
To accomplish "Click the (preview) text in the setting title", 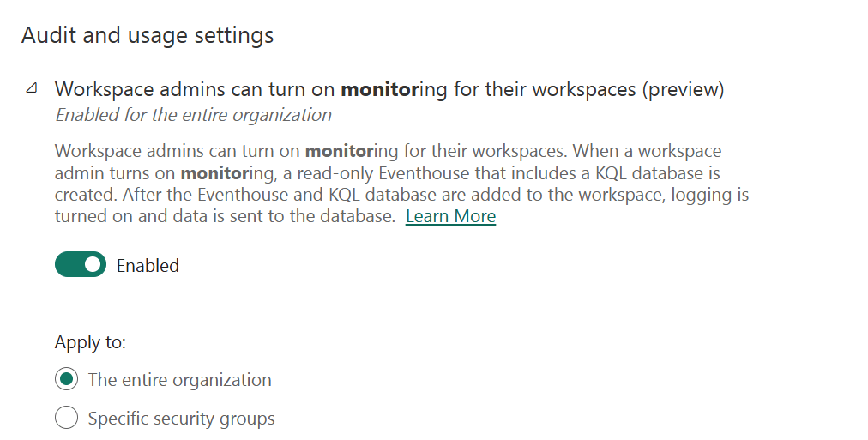I will pos(683,89).
